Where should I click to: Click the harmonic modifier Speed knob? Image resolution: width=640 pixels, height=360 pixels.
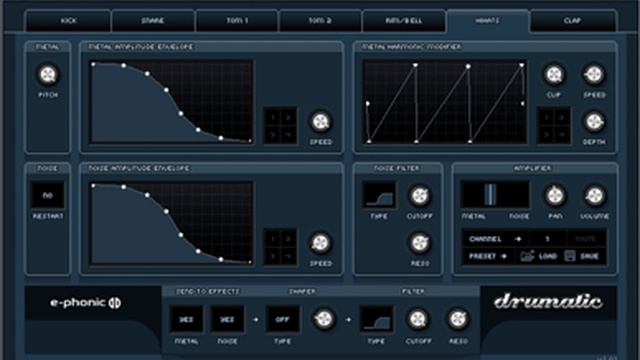click(594, 75)
